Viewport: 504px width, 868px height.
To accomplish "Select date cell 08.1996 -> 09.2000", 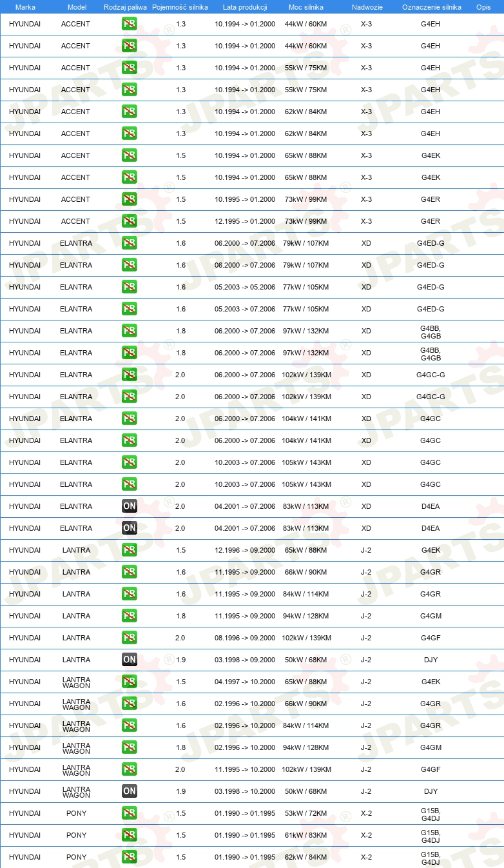I will [245, 638].
